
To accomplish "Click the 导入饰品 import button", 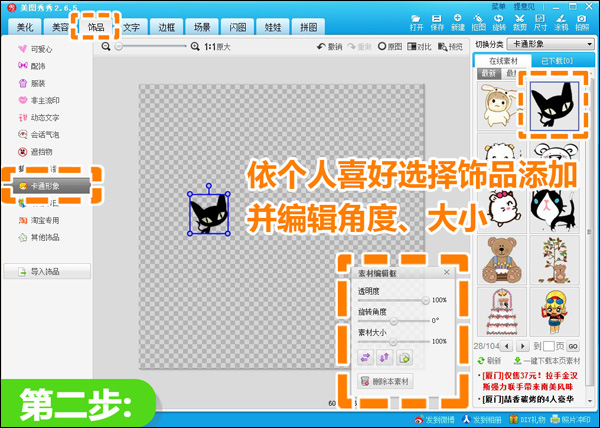I will (x=47, y=272).
